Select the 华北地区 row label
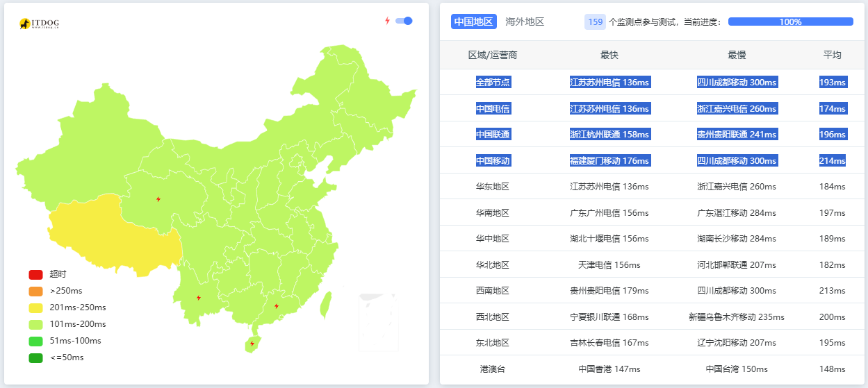The image size is (868, 388). [x=493, y=264]
